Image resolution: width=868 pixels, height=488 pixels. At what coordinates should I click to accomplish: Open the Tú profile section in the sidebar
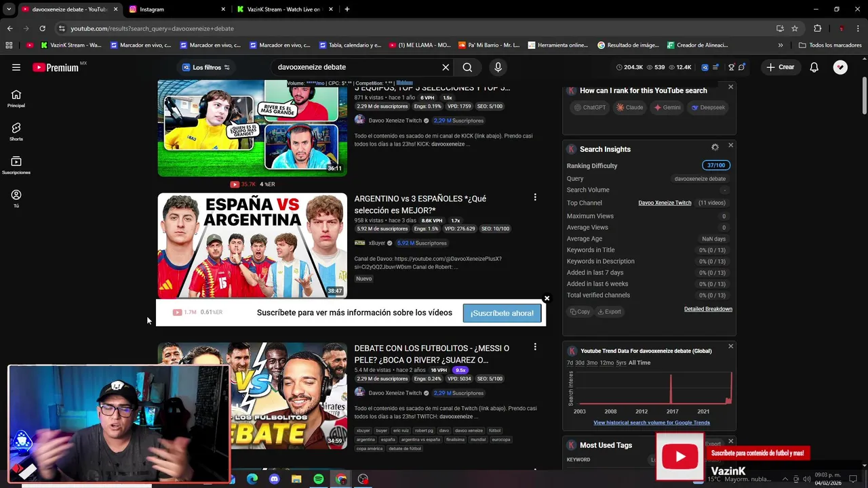click(x=16, y=199)
